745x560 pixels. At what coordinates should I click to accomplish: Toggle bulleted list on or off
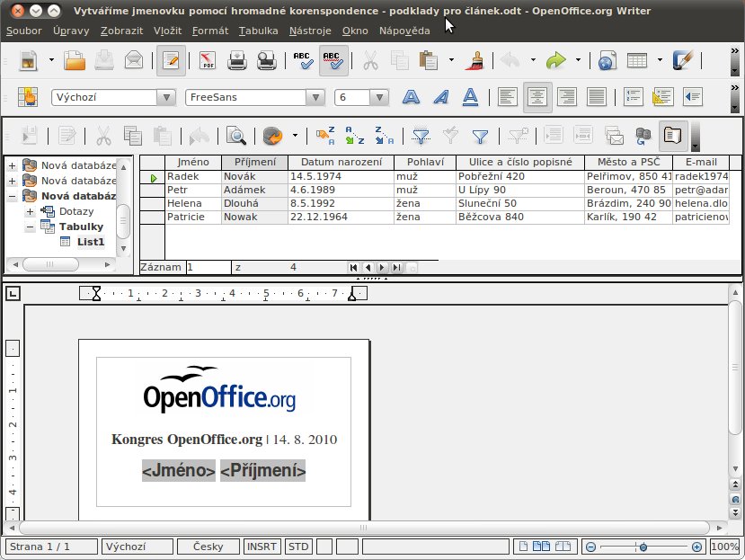point(663,97)
